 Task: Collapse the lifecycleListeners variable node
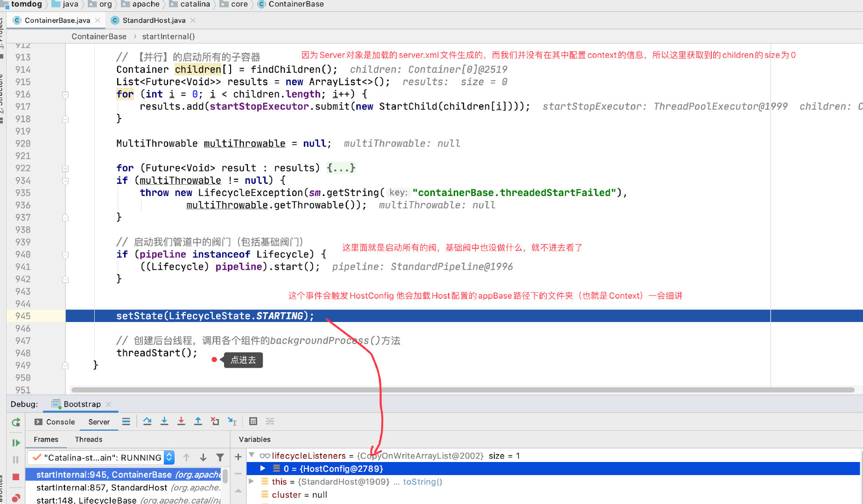click(252, 455)
